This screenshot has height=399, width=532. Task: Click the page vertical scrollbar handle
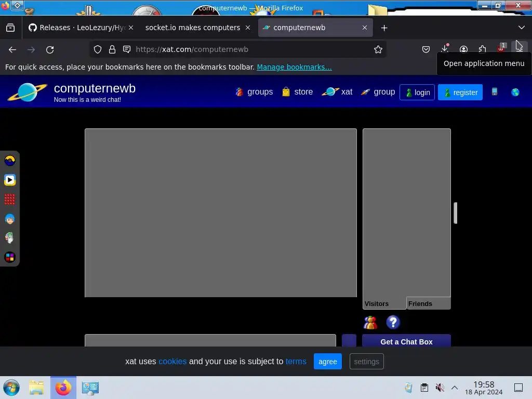point(455,213)
